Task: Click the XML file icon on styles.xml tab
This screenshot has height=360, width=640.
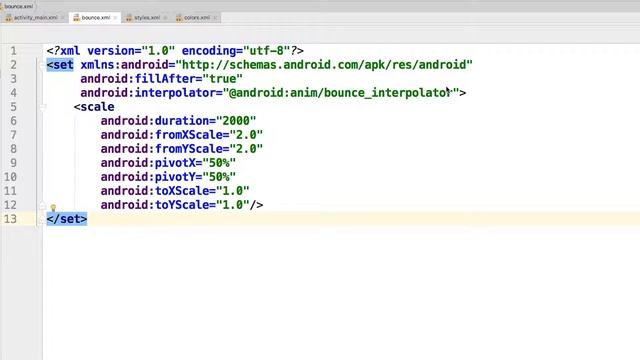Action: (x=129, y=18)
